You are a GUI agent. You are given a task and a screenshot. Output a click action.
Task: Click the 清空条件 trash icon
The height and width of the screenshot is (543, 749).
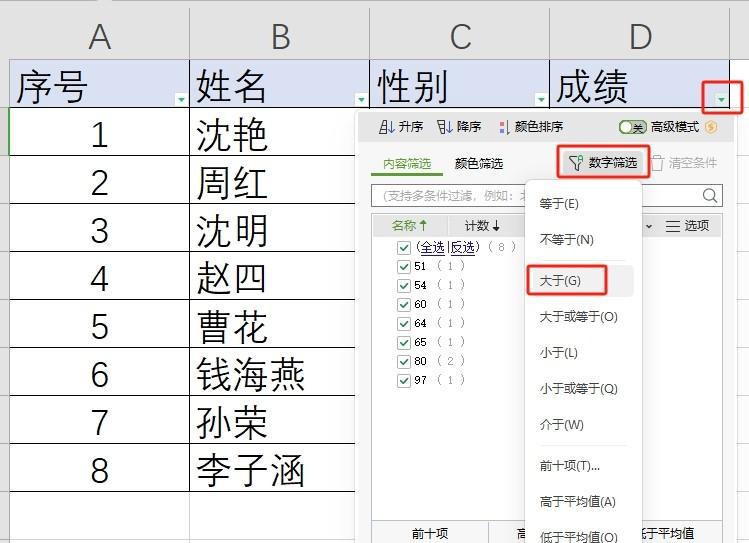[x=657, y=163]
